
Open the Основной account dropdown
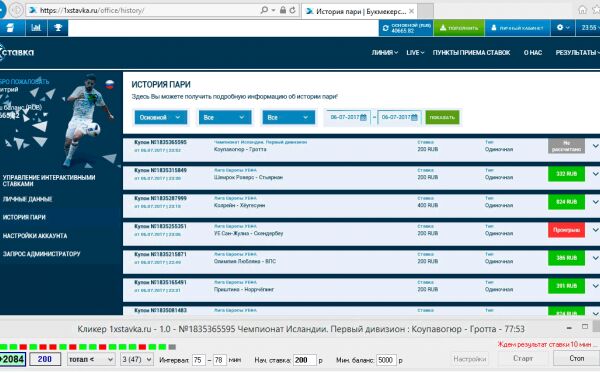161,117
